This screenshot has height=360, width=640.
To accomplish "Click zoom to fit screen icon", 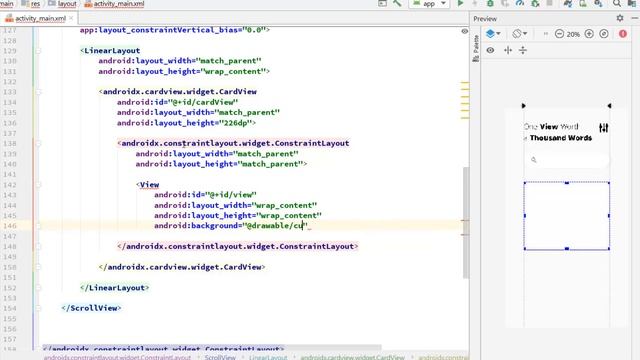I will (x=604, y=34).
